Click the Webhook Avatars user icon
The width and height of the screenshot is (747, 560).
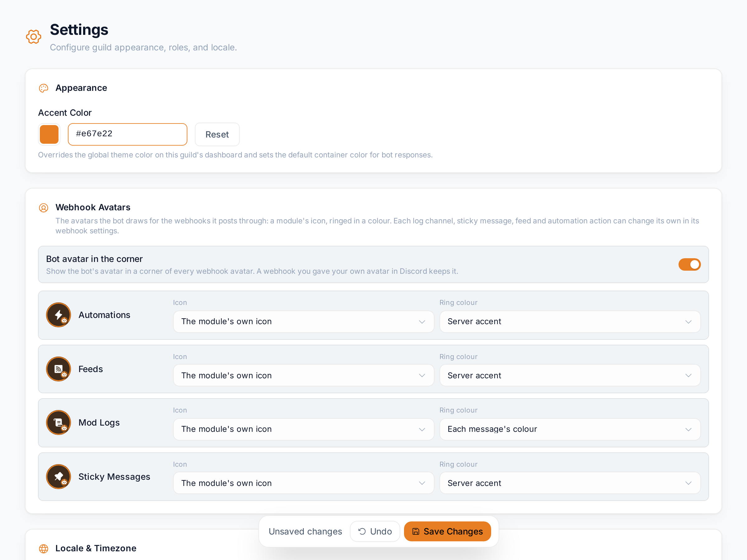tap(44, 208)
